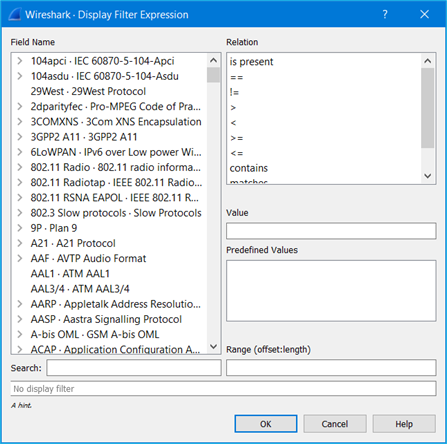Choose the 'contains' relation

(x=249, y=168)
